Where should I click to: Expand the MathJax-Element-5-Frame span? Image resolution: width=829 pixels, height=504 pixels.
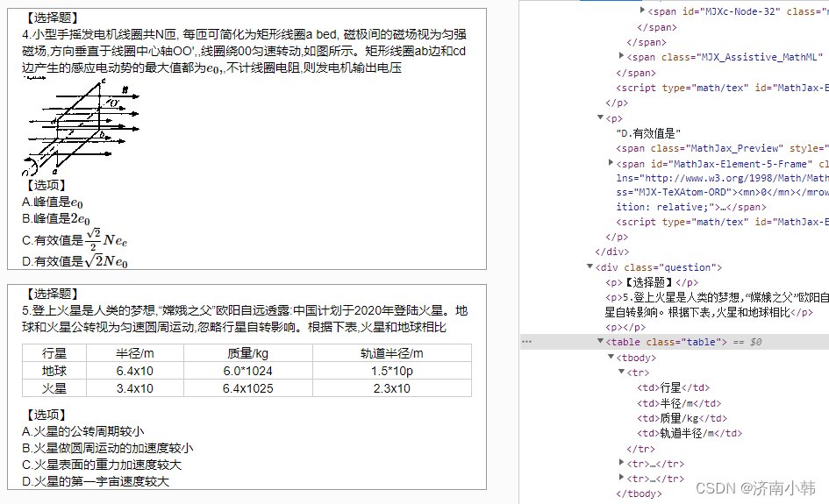pyautogui.click(x=611, y=163)
